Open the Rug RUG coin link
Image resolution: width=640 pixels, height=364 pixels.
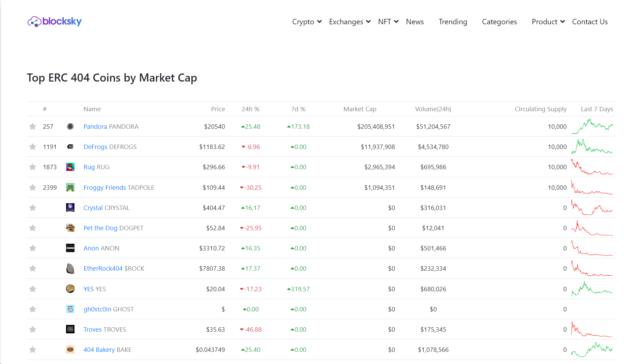point(96,167)
